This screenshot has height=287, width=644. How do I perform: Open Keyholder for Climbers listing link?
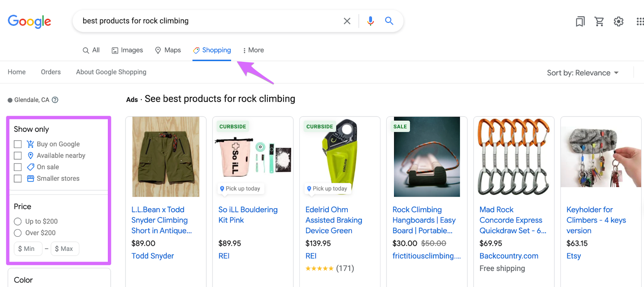pyautogui.click(x=596, y=220)
